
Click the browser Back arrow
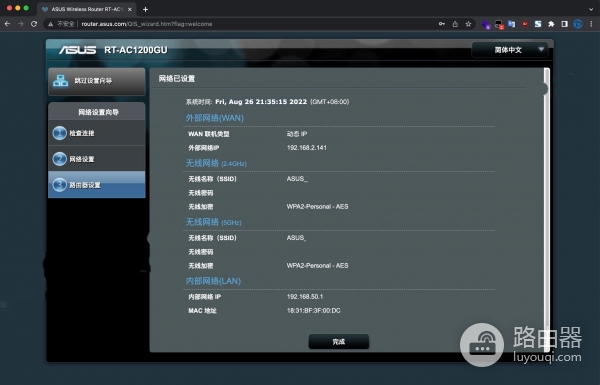point(7,24)
